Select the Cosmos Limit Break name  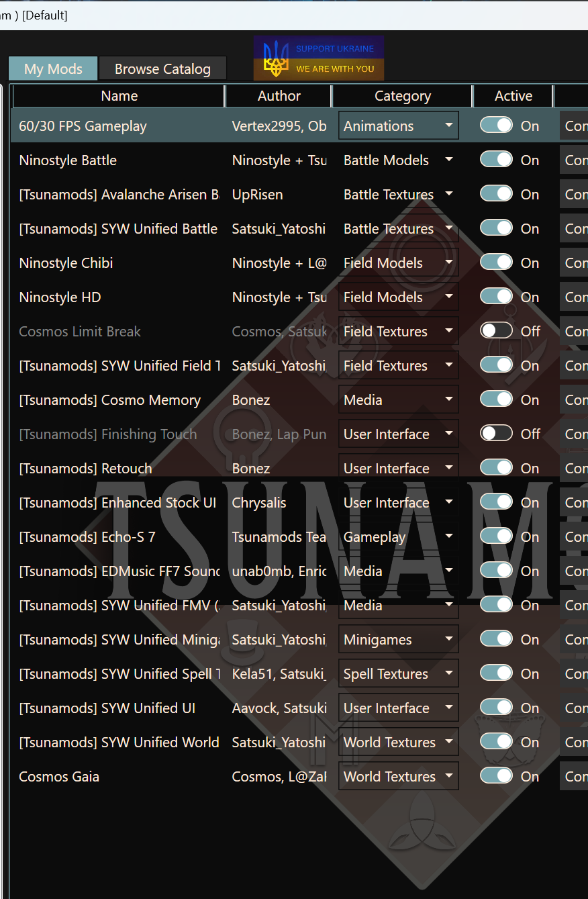click(x=80, y=331)
